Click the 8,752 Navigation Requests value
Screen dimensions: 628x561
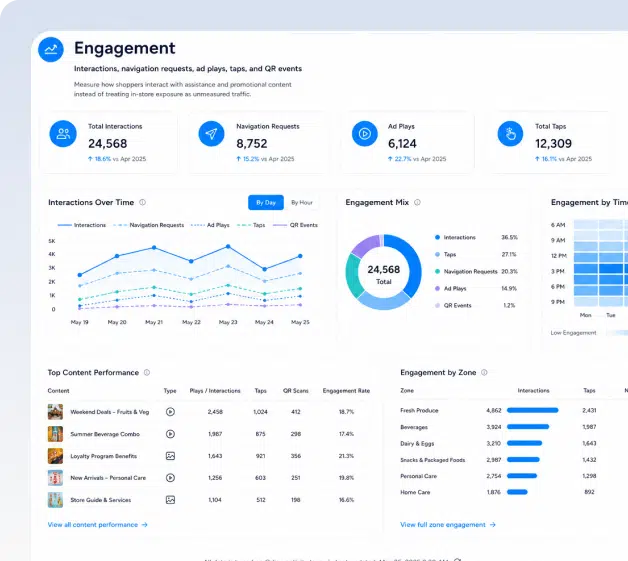(x=252, y=143)
